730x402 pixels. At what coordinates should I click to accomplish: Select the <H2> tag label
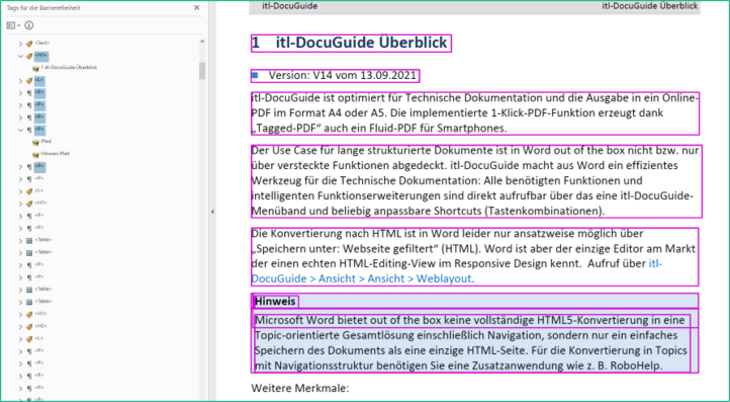tap(41, 326)
